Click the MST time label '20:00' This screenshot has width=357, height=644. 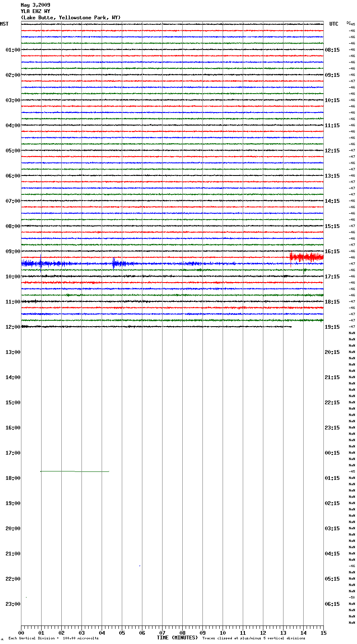coord(13,529)
